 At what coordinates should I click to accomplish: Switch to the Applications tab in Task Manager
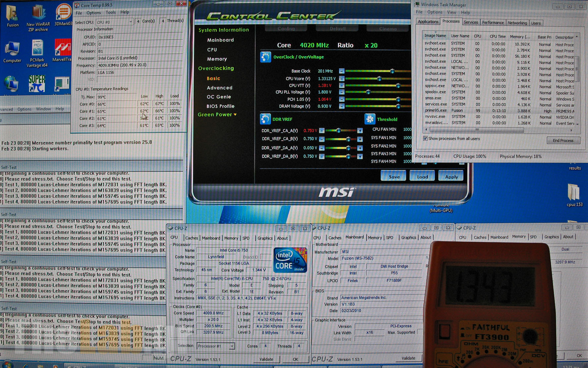pyautogui.click(x=428, y=22)
